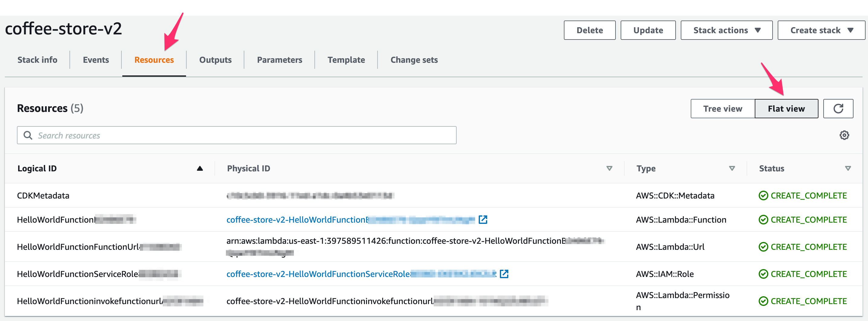Select the HelloWorldFunctionServiceRole logical ID cell
This screenshot has height=321, width=868.
point(99,274)
